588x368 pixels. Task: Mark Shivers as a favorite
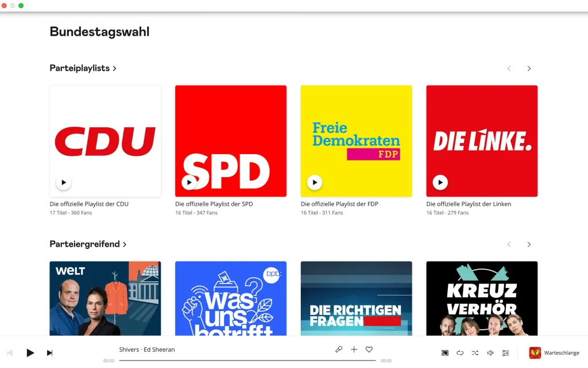coord(369,349)
